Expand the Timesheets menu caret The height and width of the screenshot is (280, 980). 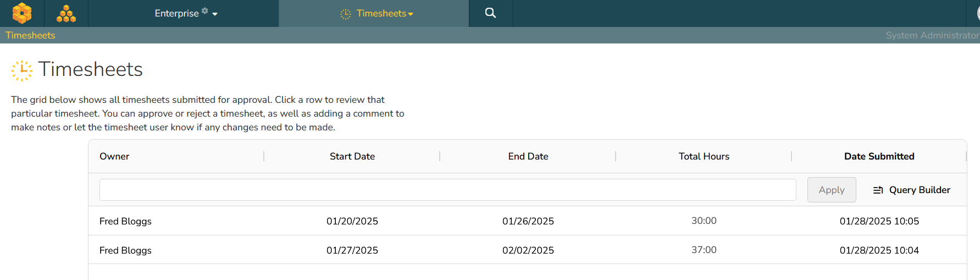(x=411, y=14)
